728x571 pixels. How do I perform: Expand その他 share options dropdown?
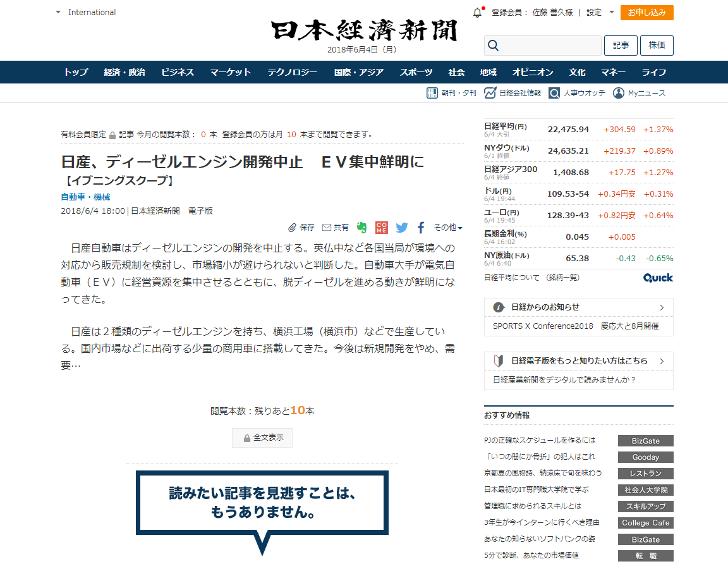448,227
